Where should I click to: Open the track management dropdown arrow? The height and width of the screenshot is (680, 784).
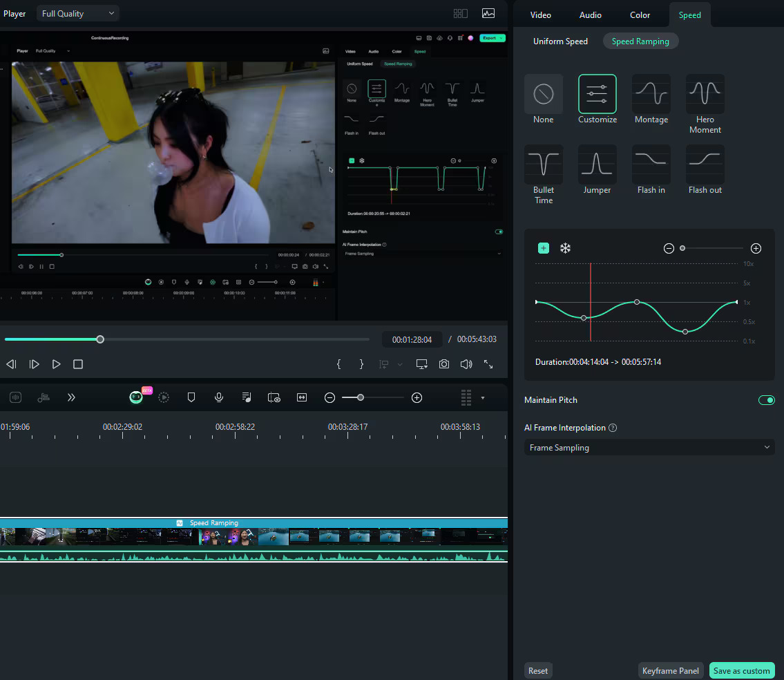(483, 397)
